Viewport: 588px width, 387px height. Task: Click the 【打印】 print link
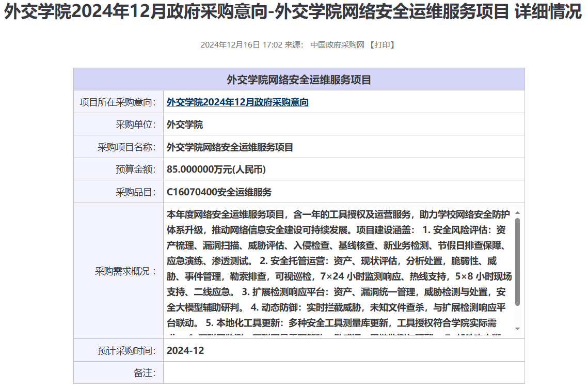tap(383, 45)
